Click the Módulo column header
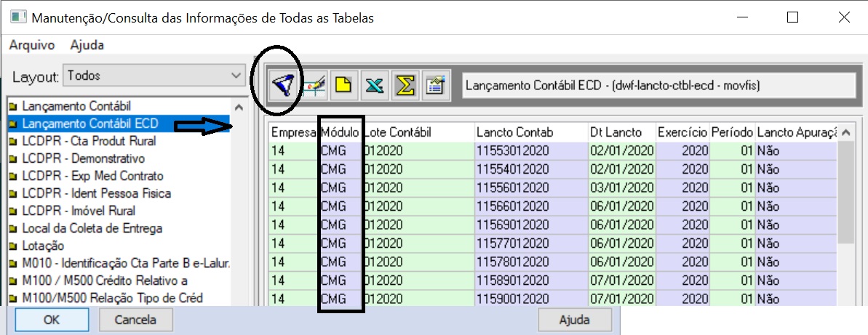 pos(340,133)
